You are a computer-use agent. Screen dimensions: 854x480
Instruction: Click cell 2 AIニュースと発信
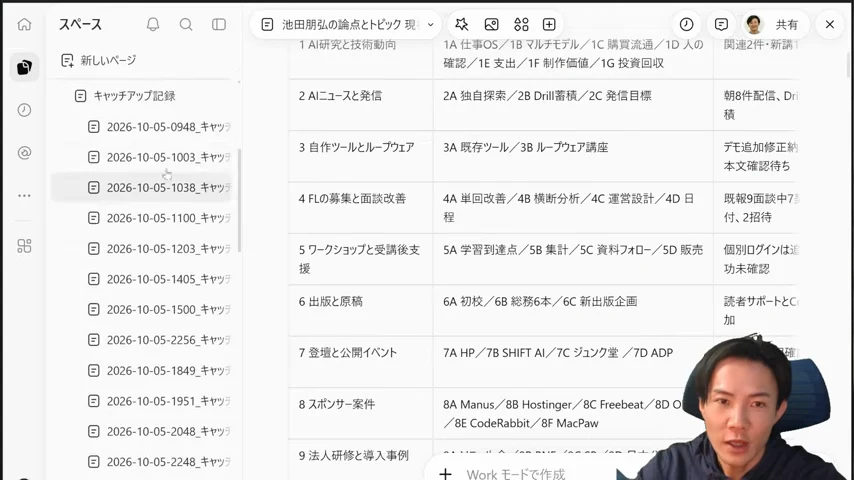[x=361, y=105]
